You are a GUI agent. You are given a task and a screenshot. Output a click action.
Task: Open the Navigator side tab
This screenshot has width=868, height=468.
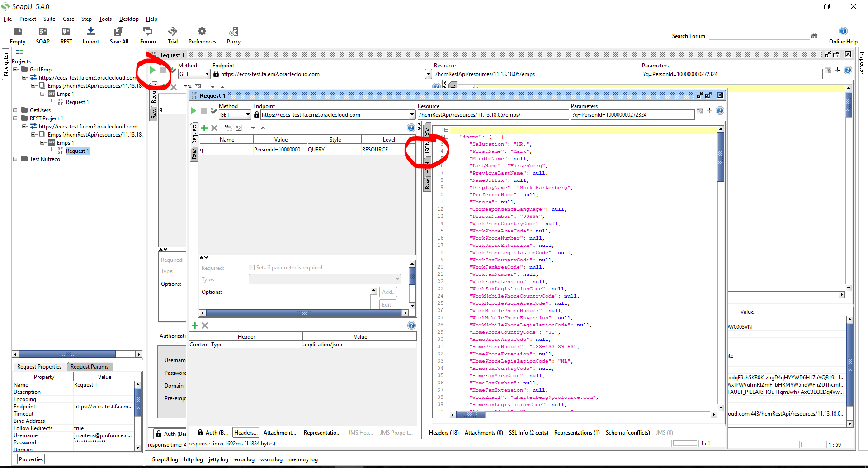pyautogui.click(x=6, y=65)
